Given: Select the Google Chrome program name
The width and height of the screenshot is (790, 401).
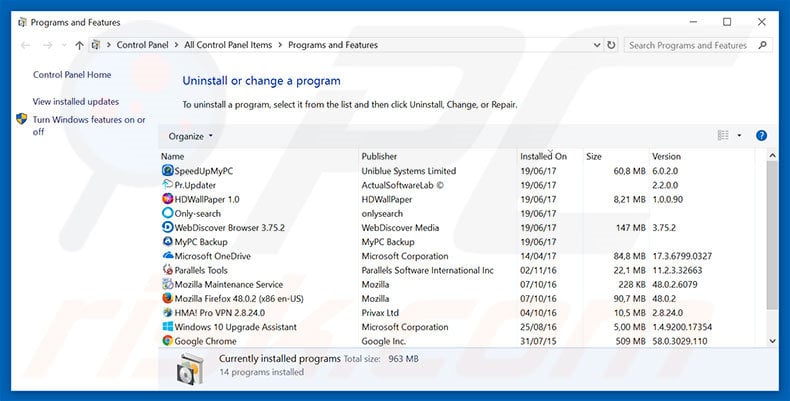Looking at the screenshot, I should tap(206, 341).
